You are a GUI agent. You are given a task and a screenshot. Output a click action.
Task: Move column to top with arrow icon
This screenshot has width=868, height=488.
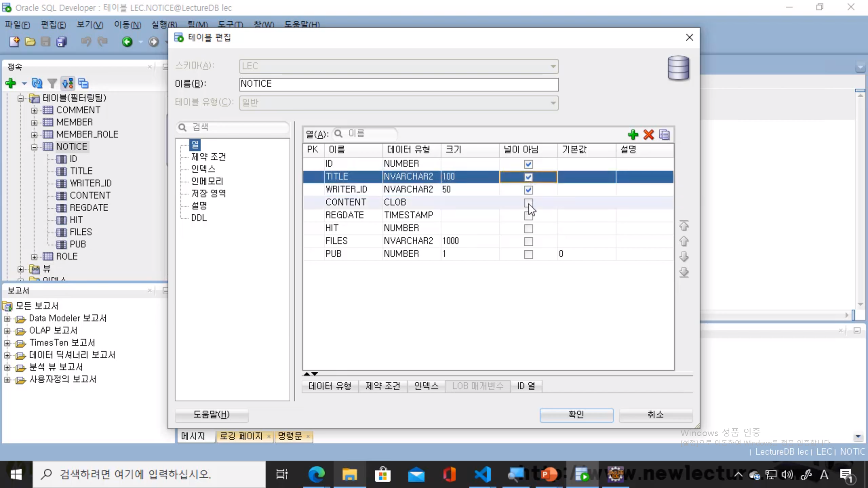pyautogui.click(x=684, y=225)
